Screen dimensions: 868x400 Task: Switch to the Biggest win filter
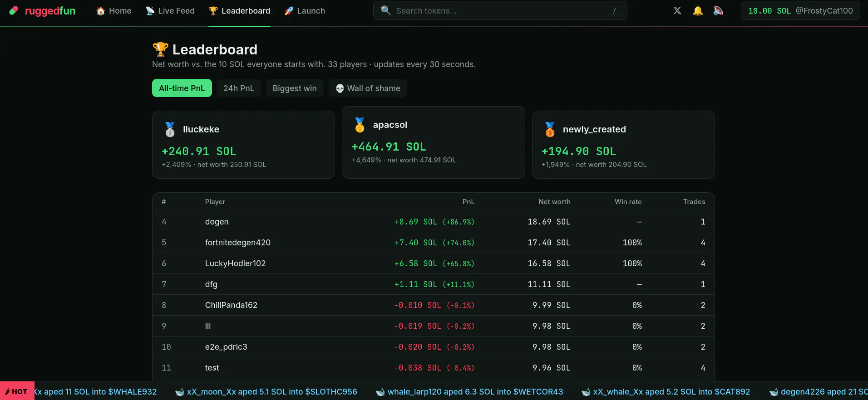[295, 88]
